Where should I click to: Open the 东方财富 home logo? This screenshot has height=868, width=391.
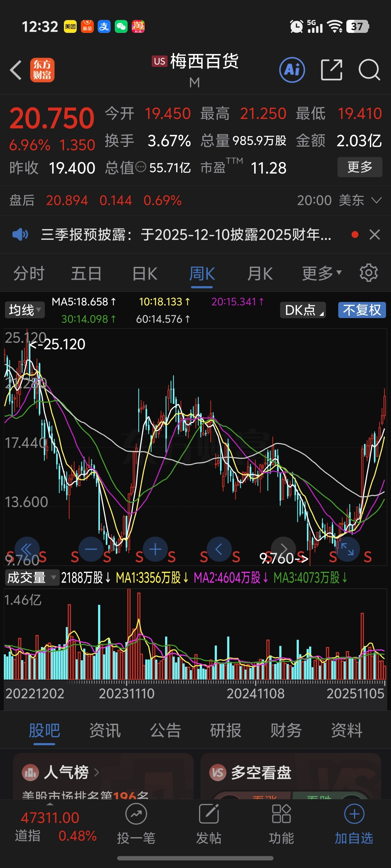(42, 70)
